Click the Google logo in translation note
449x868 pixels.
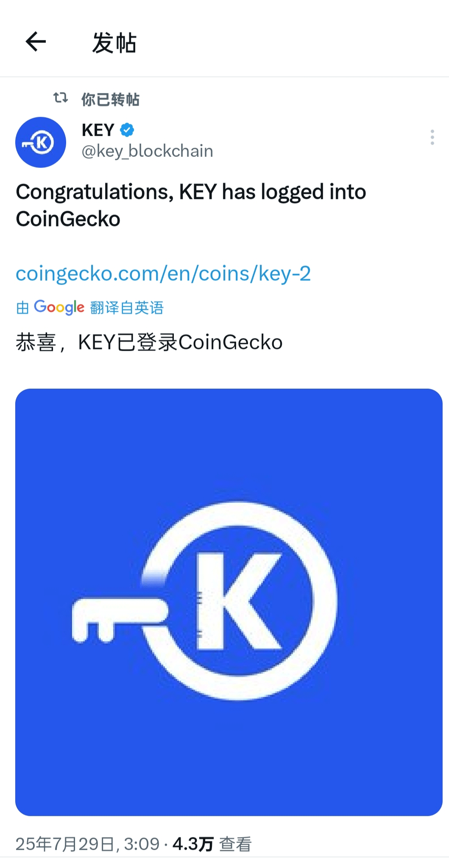[x=59, y=307]
